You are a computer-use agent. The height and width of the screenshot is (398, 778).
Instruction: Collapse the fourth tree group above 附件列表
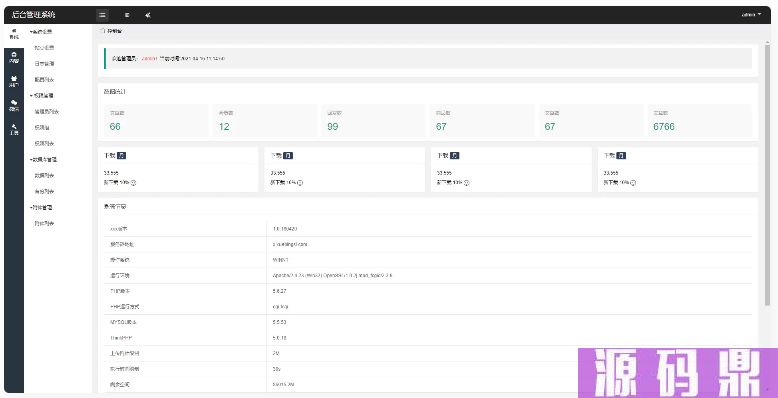pos(41,207)
